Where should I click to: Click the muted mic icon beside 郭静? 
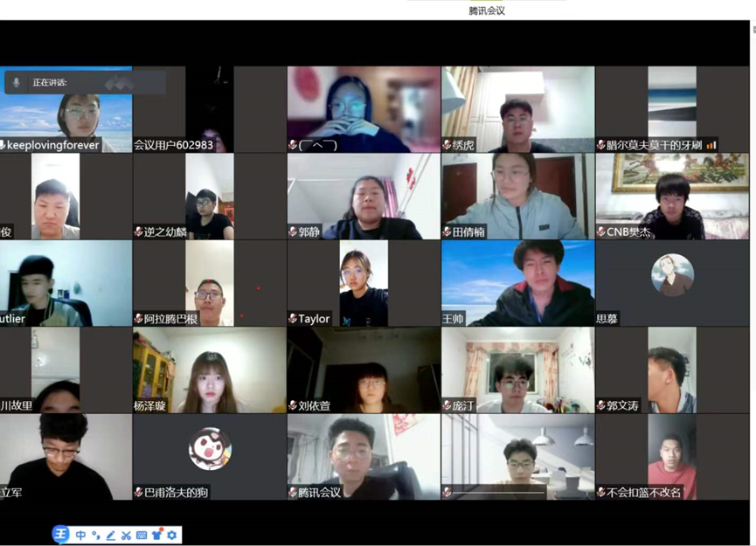click(x=293, y=232)
